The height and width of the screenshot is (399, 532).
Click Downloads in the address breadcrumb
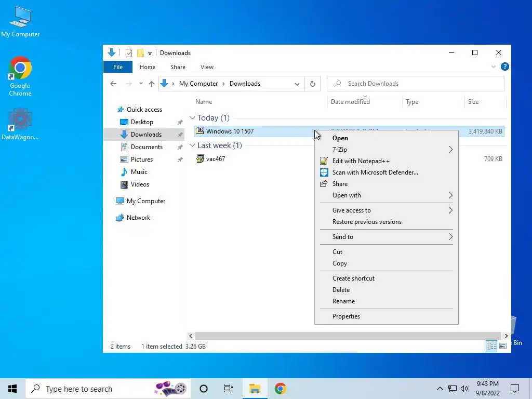245,84
